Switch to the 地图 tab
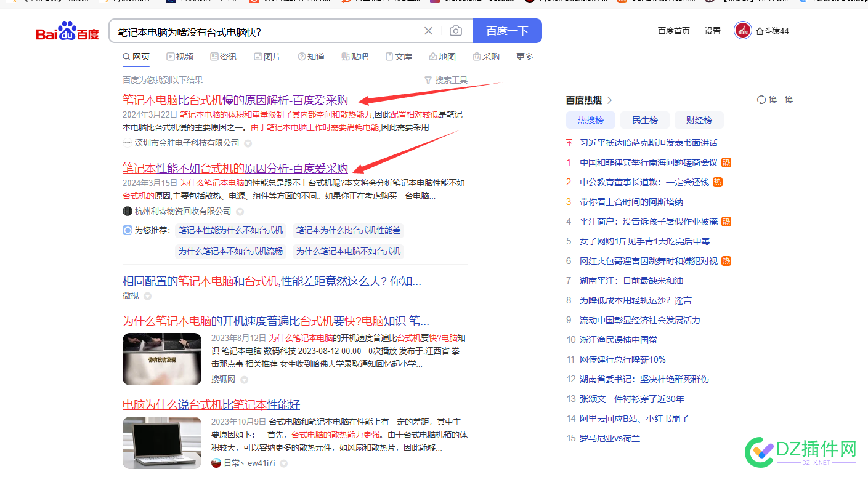 coord(442,57)
